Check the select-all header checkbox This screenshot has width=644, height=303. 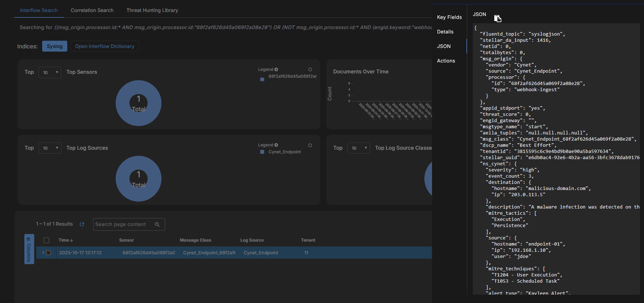[46, 240]
